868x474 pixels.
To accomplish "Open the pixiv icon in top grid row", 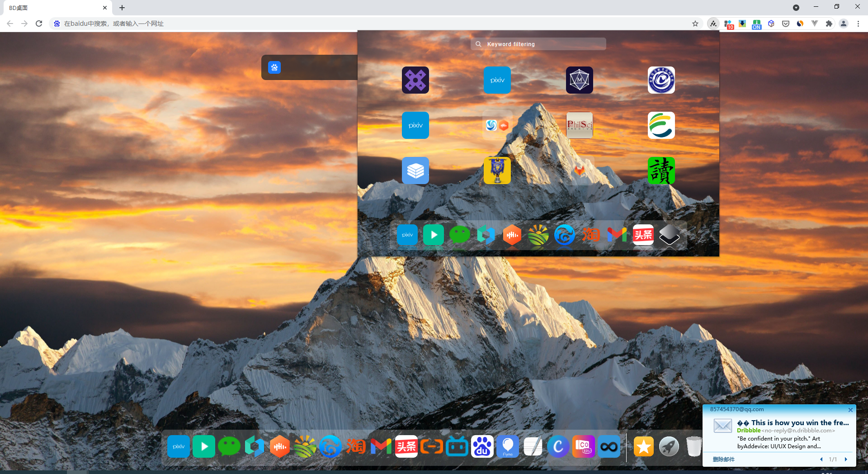I will click(497, 80).
